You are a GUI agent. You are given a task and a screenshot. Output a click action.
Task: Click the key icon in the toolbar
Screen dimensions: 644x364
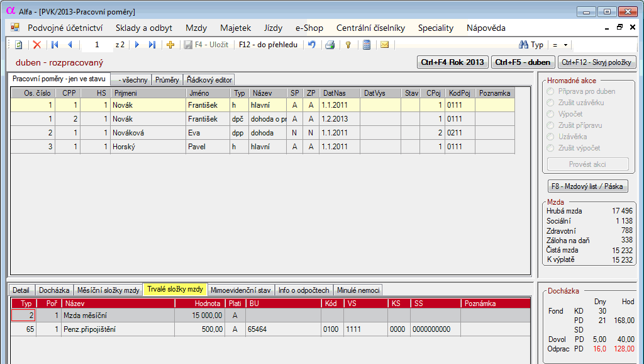[348, 45]
